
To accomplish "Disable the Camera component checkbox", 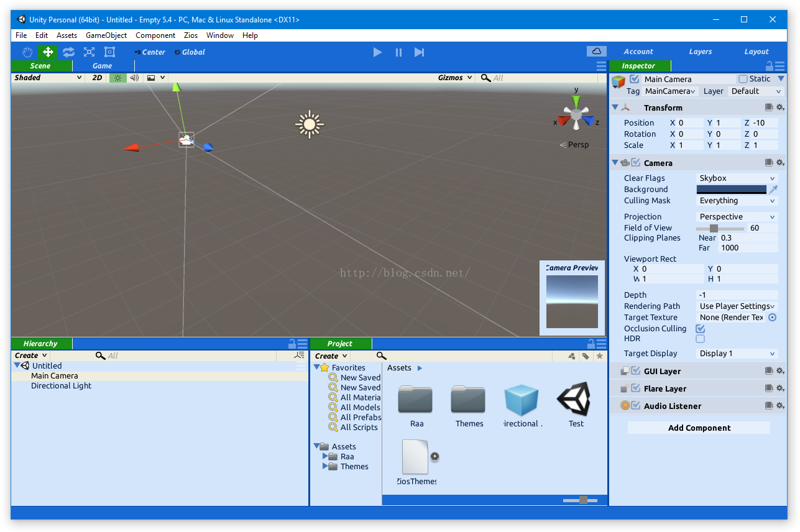I will pyautogui.click(x=635, y=163).
